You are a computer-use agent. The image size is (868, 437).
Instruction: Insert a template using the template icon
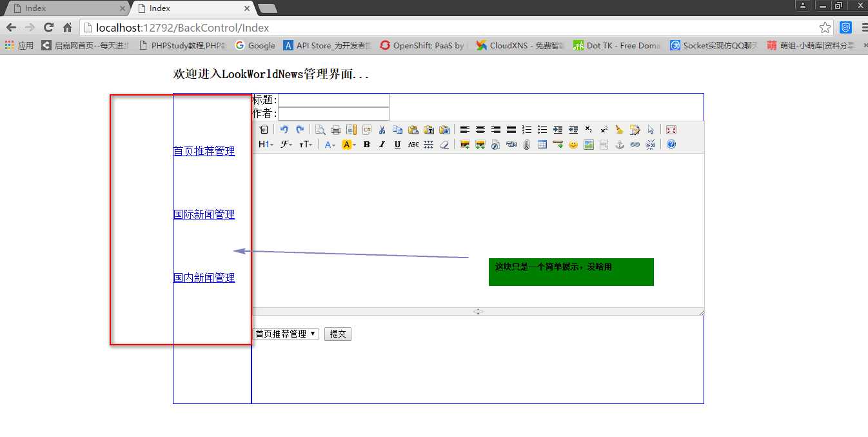pos(351,130)
